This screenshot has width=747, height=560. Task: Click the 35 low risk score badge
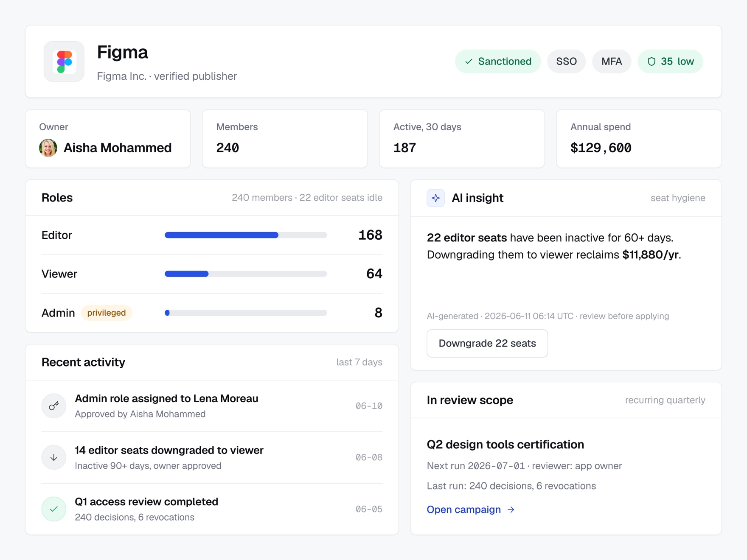tap(671, 62)
